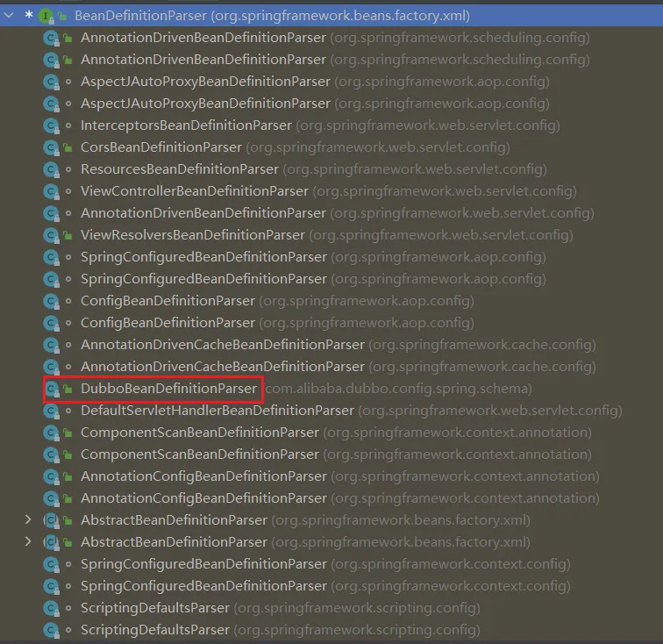Select the CorsBeanDefinitionParser entry
This screenshot has width=663, height=644.
(x=161, y=147)
